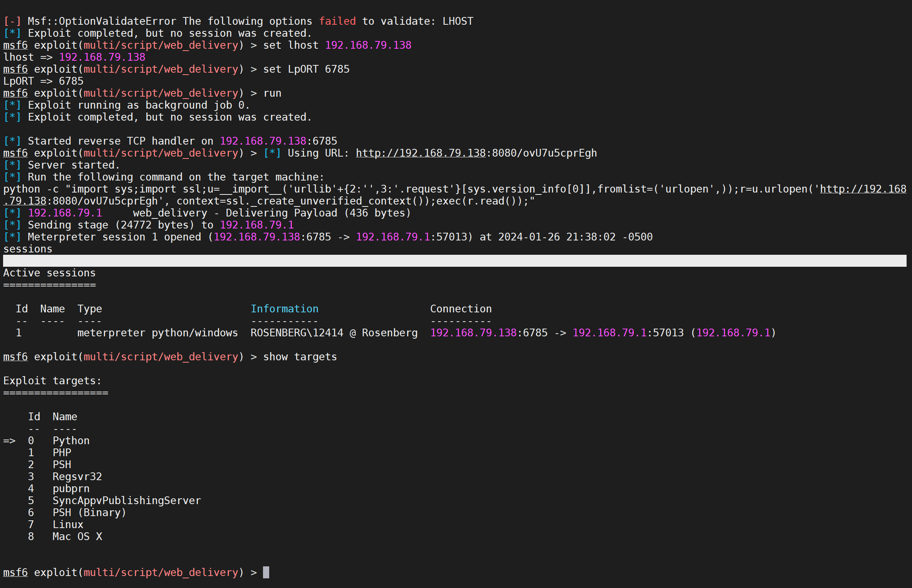
Task: Click the SyncAppvPublishingServer target entry
Action: click(x=126, y=501)
